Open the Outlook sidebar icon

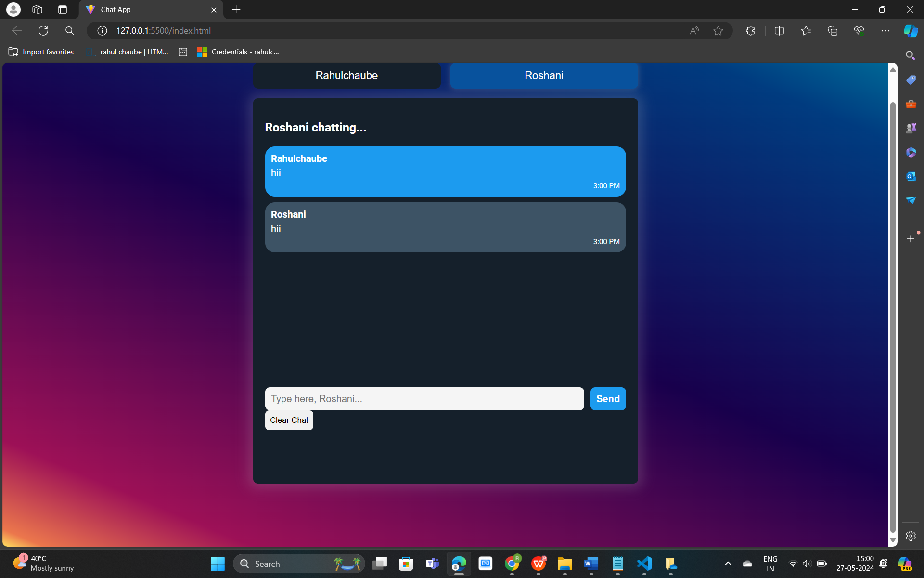pyautogui.click(x=911, y=176)
